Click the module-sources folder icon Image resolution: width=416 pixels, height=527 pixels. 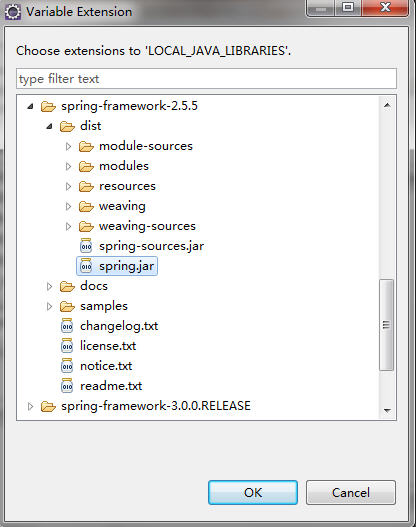(x=86, y=147)
